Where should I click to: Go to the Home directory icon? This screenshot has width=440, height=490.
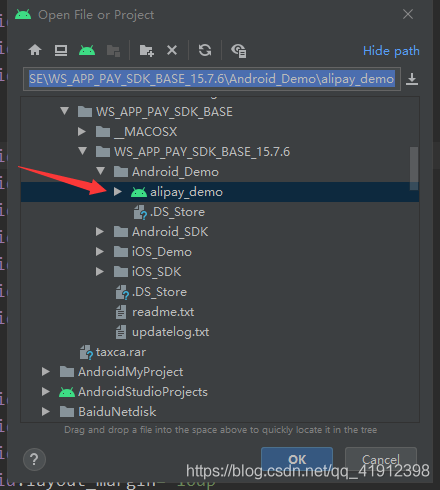coord(35,50)
